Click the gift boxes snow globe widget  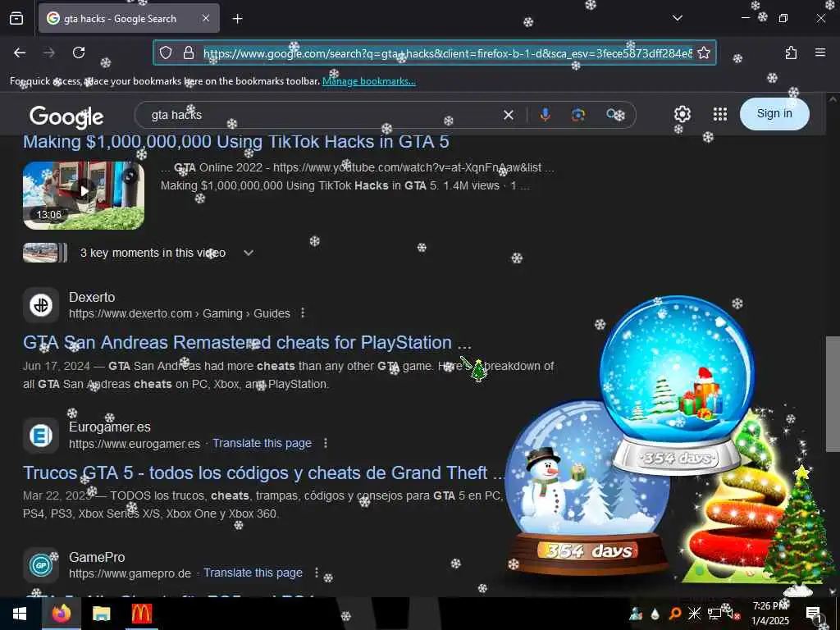tap(678, 386)
